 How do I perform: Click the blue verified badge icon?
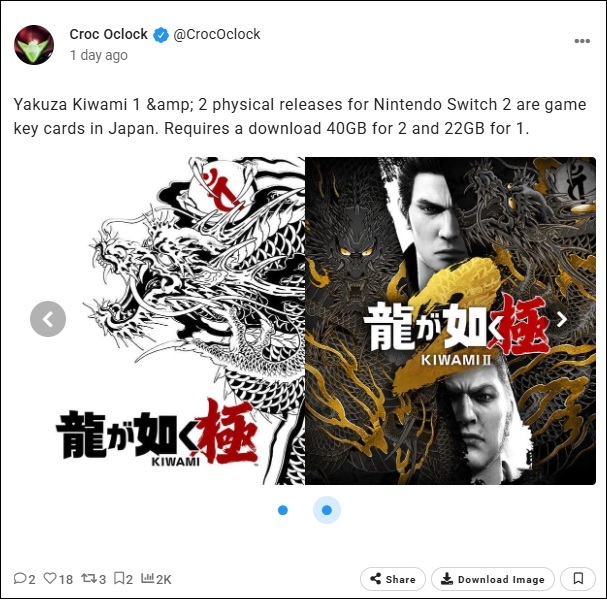click(161, 35)
